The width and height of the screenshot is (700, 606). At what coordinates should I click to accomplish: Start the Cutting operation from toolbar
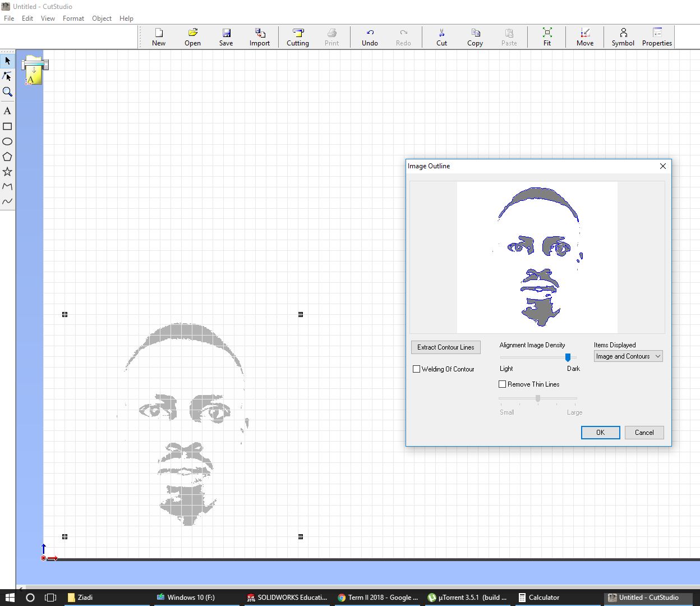(298, 37)
